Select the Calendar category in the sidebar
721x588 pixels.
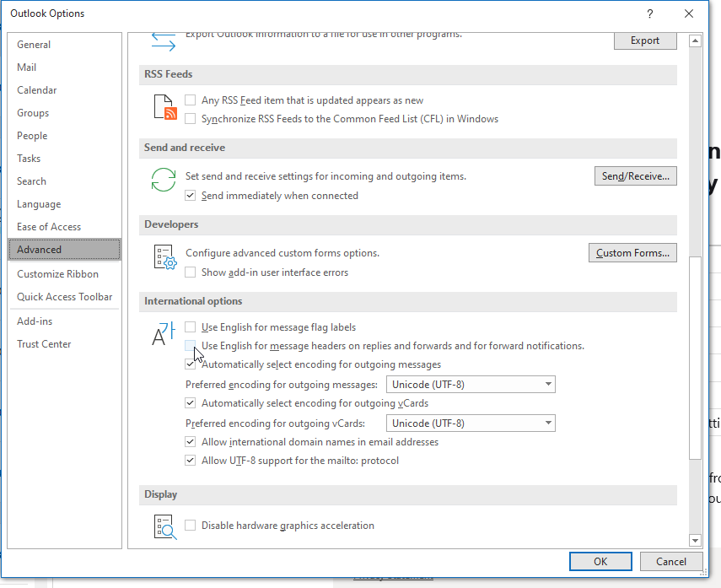[36, 89]
